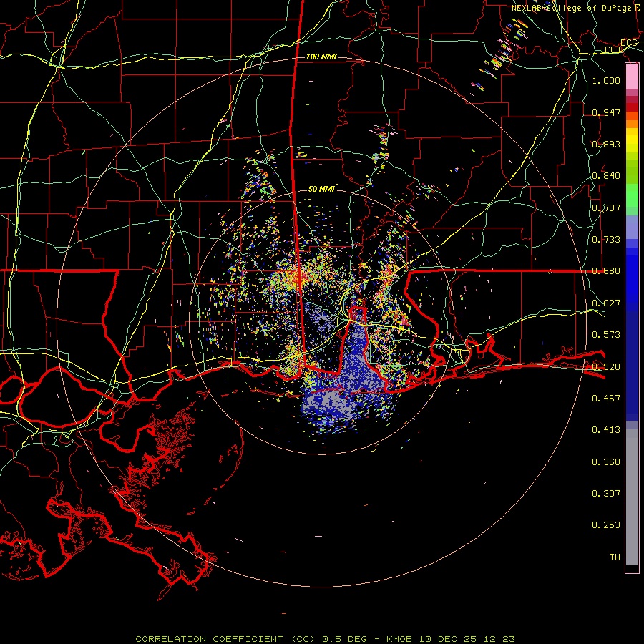This screenshot has width=644, height=644.
Task: Click the "100 NMI" range ring label
Action: point(321,57)
